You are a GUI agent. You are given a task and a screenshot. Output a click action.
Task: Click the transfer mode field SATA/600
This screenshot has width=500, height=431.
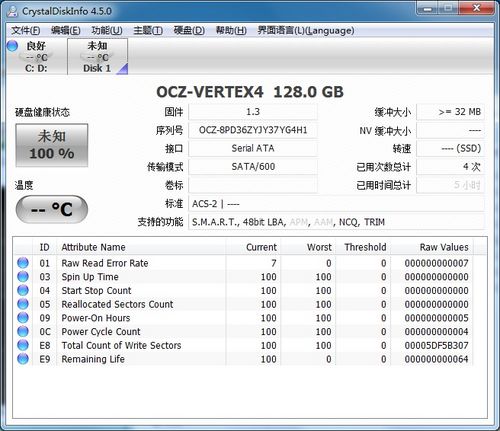253,167
